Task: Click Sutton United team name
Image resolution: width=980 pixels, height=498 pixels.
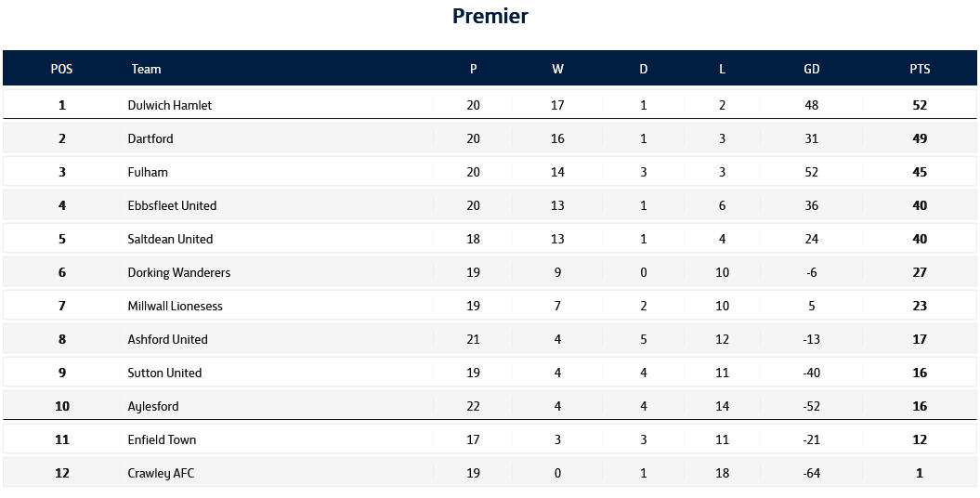Action: click(164, 373)
